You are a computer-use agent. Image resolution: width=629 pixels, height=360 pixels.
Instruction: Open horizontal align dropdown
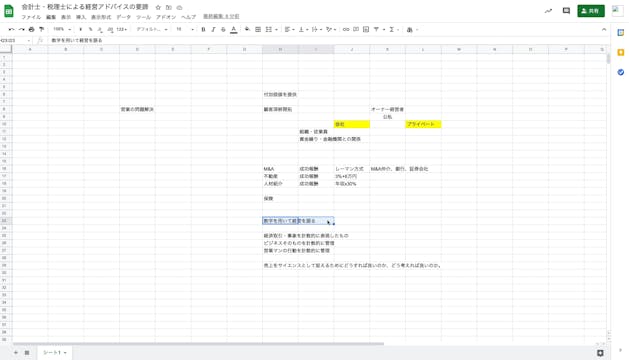point(289,29)
